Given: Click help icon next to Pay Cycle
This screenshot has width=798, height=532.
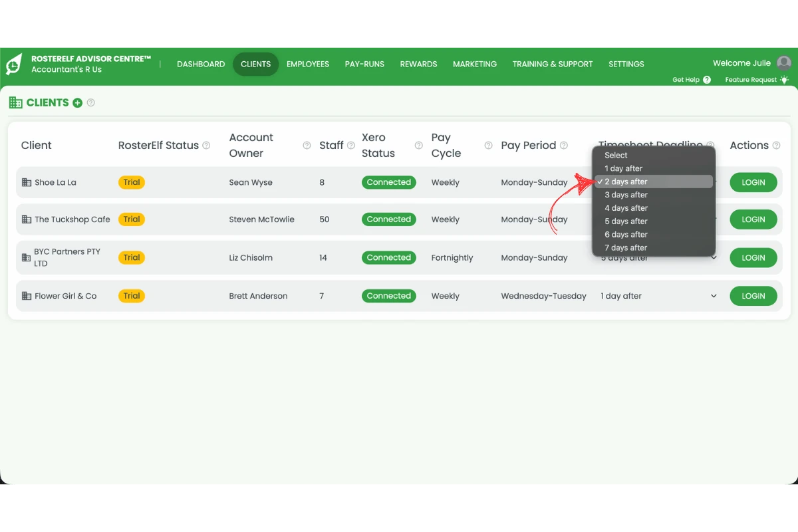Looking at the screenshot, I should [488, 146].
